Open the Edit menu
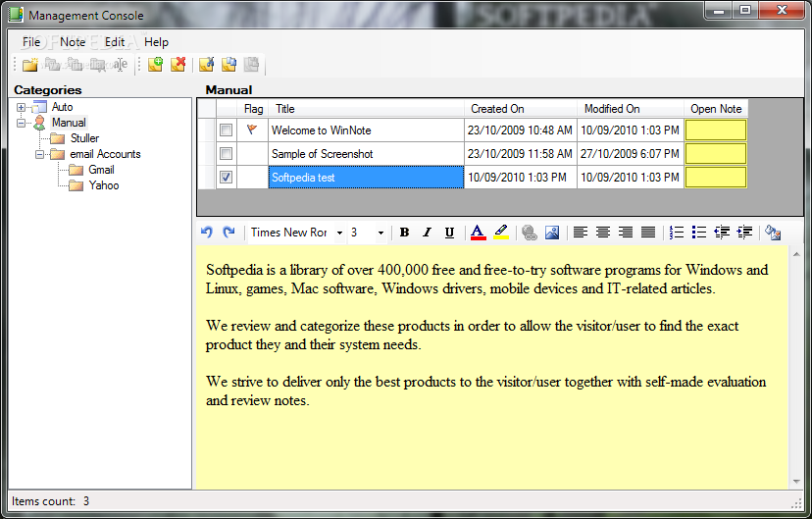The width and height of the screenshot is (812, 519). (x=115, y=42)
